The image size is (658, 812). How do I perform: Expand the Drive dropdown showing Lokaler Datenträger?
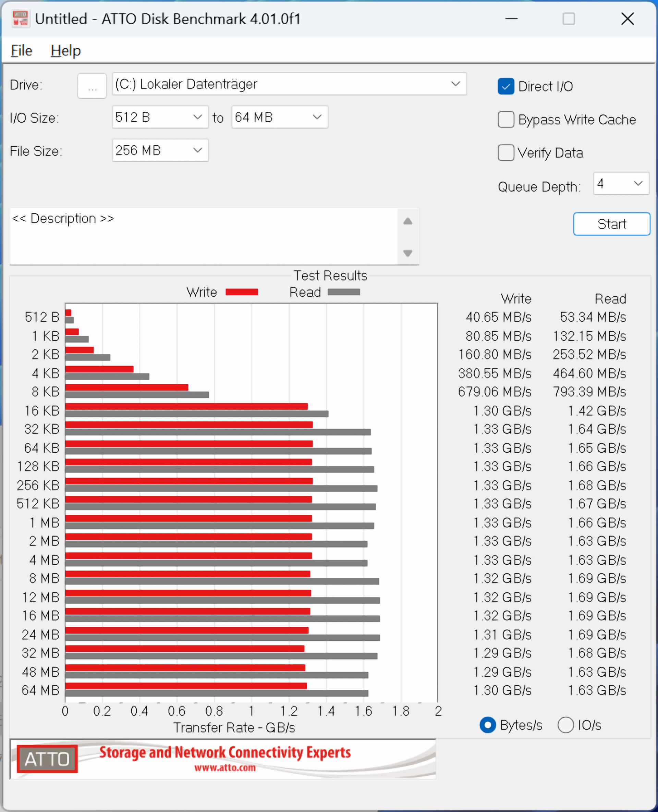289,84
